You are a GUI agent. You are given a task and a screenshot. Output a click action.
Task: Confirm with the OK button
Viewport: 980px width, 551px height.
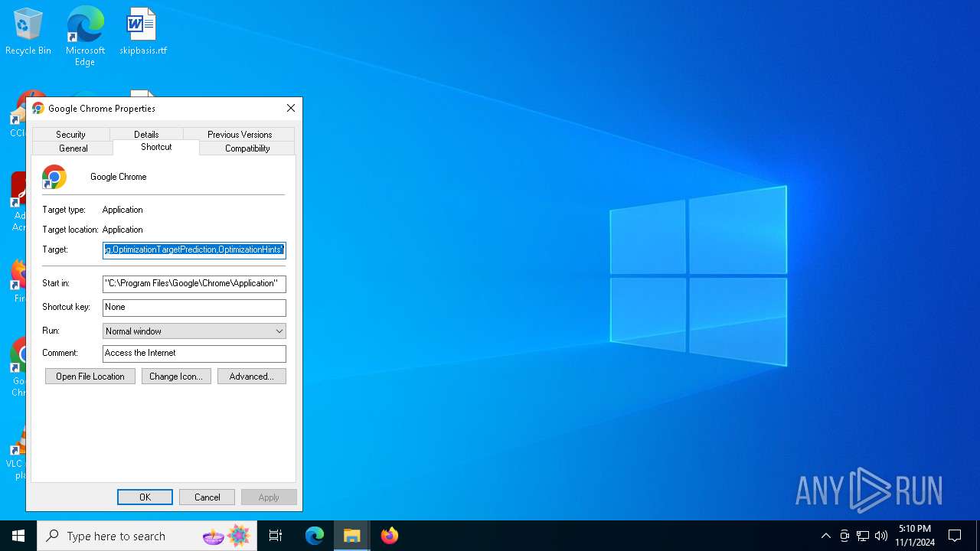[145, 497]
